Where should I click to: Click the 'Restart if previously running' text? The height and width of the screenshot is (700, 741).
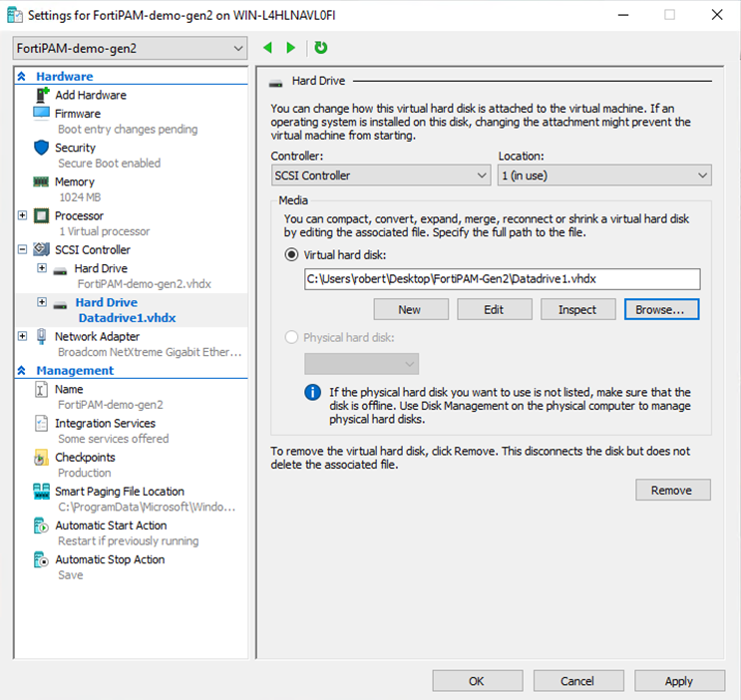pos(128,541)
